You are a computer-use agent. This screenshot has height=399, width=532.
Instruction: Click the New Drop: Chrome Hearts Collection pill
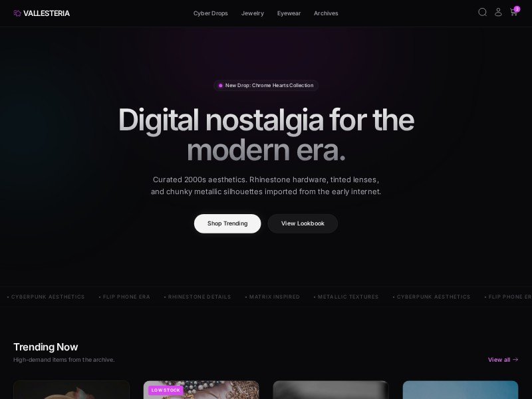(266, 86)
